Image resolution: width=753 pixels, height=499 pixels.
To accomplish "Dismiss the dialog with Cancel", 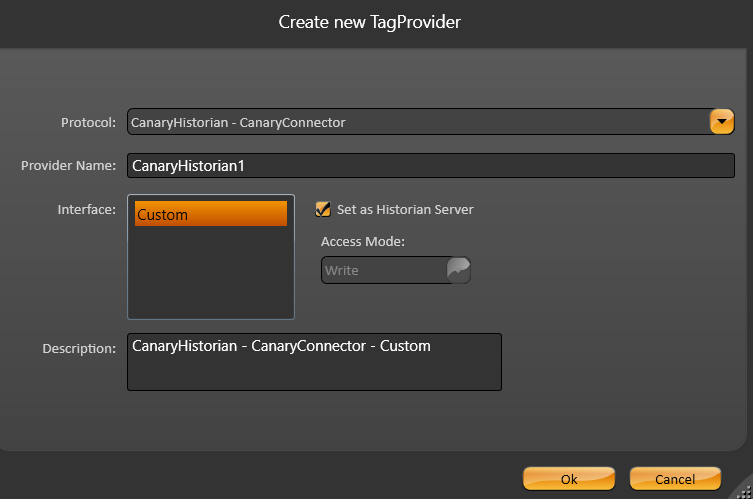I will [x=675, y=479].
